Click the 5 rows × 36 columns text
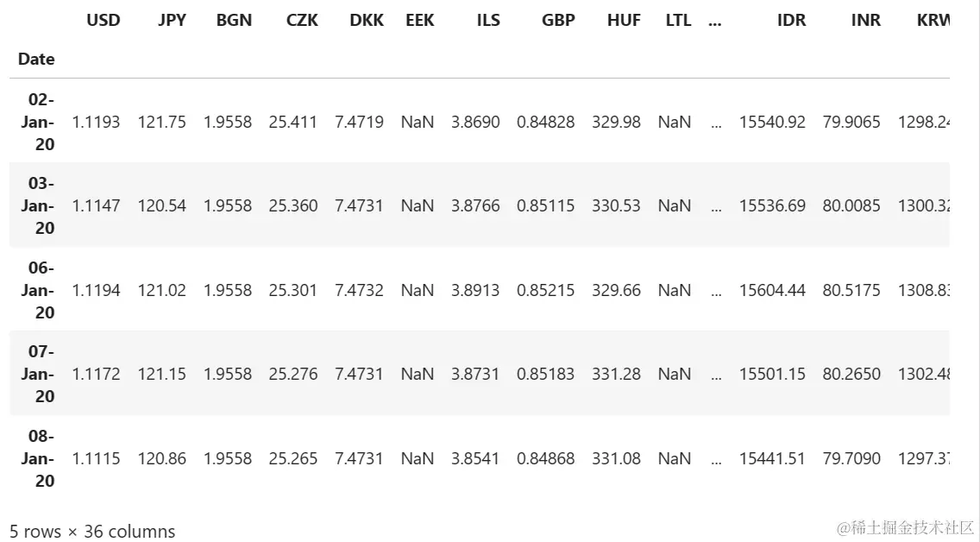The height and width of the screenshot is (542, 980). pos(92,532)
